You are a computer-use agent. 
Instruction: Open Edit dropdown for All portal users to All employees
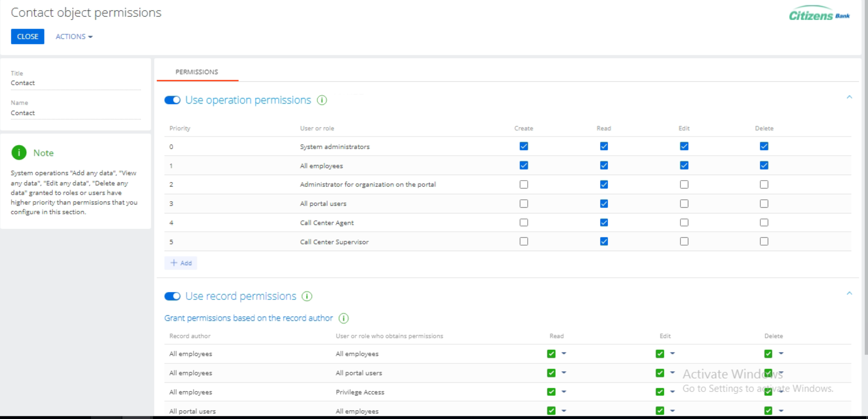pyautogui.click(x=672, y=411)
